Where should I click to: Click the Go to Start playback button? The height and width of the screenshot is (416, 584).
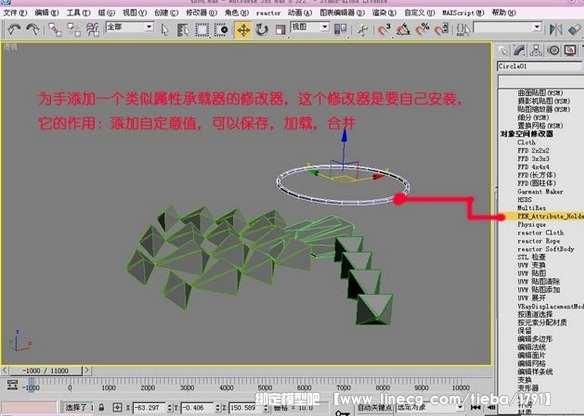475,407
